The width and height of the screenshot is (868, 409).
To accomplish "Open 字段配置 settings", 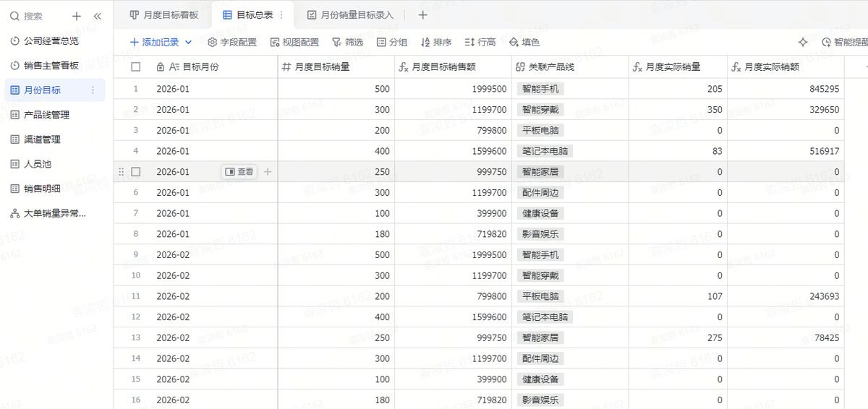I will pos(232,43).
